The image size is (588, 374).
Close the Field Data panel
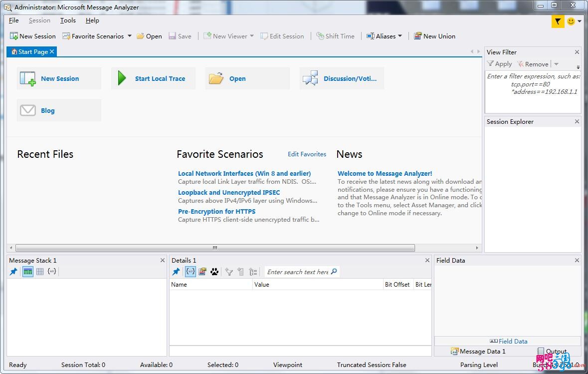pos(577,260)
